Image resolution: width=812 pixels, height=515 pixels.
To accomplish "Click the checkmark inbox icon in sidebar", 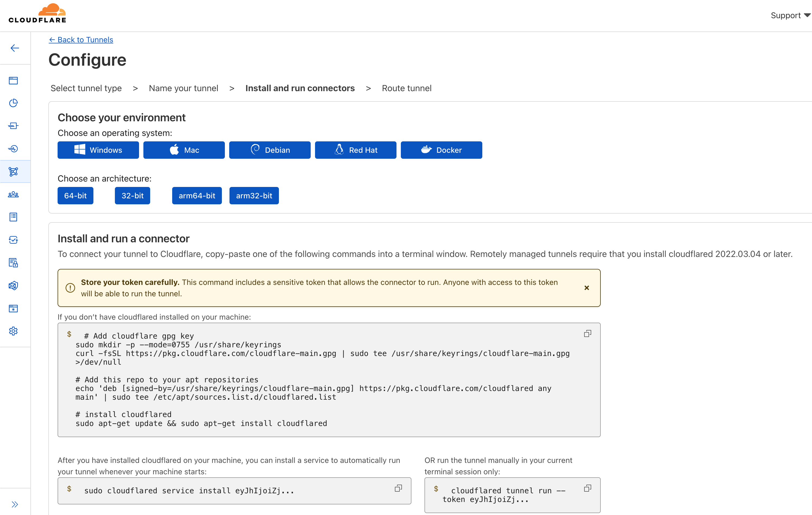I will pos(14,240).
